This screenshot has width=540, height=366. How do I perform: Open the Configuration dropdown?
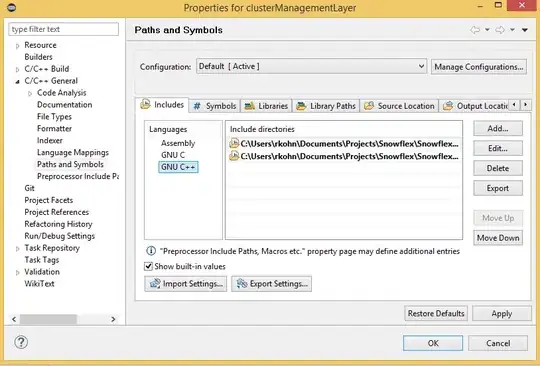tap(311, 66)
